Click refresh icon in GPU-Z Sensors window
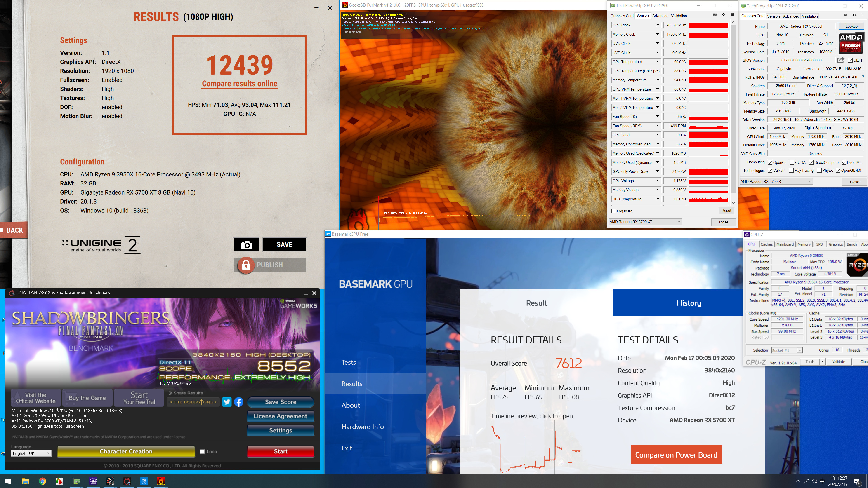Screen dimensions: 868x488 tap(723, 15)
